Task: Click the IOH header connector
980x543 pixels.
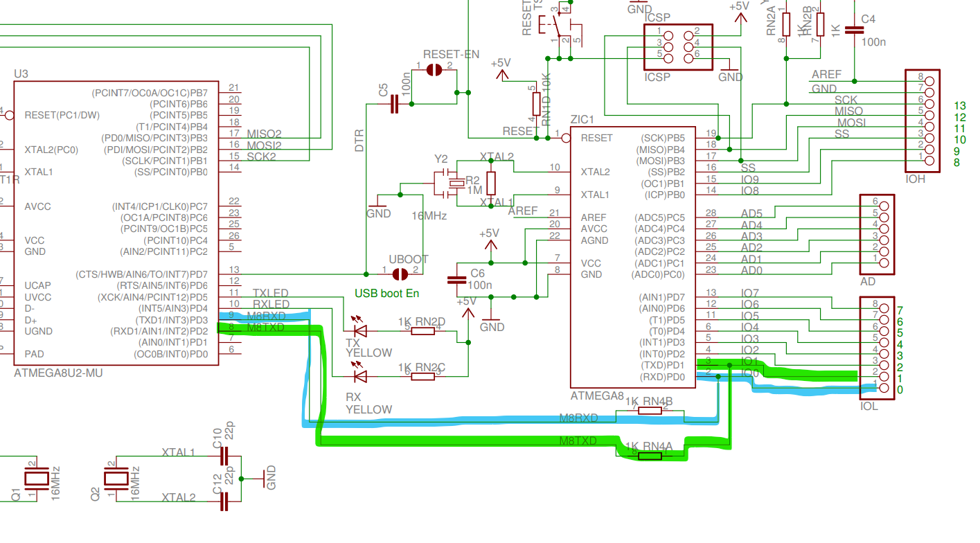Action: 923,120
